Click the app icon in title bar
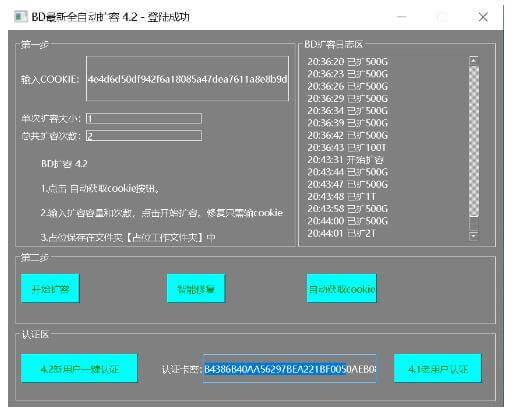The image size is (514, 410). pos(21,16)
